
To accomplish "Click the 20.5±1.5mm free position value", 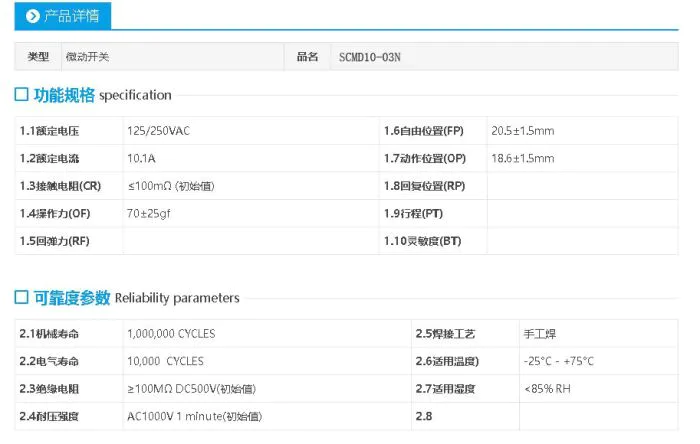I will point(522,131).
